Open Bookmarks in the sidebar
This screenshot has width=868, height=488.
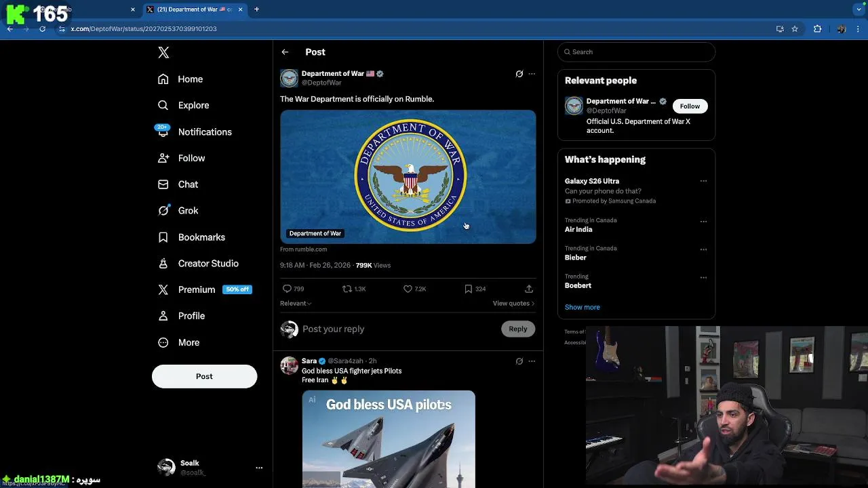[191, 237]
